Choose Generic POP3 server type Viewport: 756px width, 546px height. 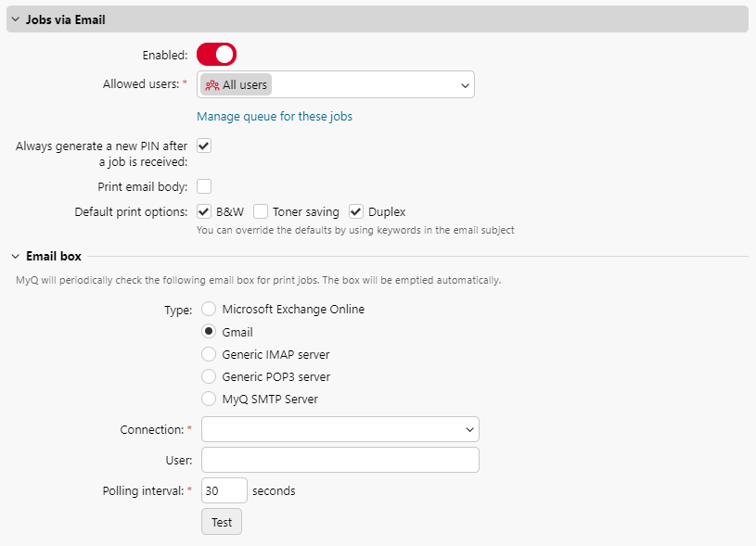coord(209,376)
